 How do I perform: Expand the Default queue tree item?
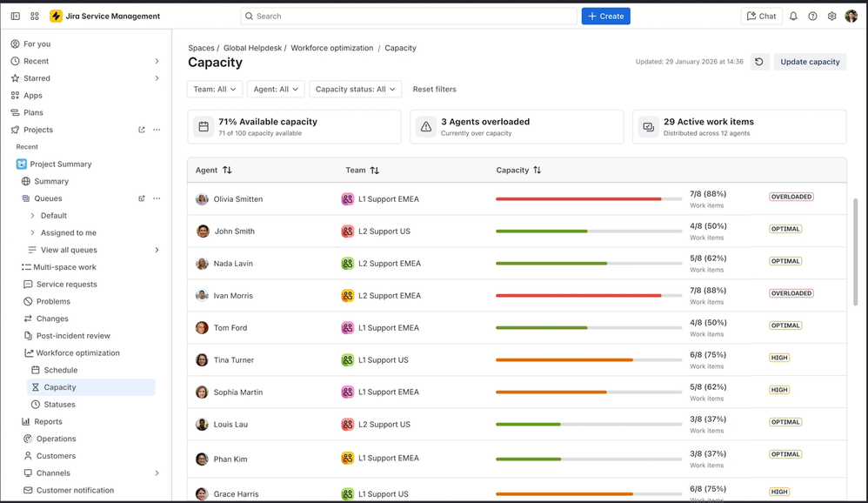[33, 216]
